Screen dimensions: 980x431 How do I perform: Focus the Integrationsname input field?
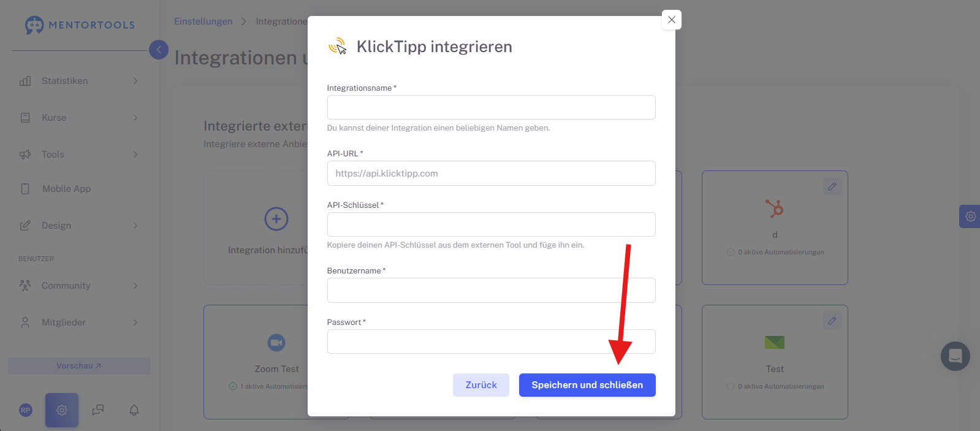[491, 107]
